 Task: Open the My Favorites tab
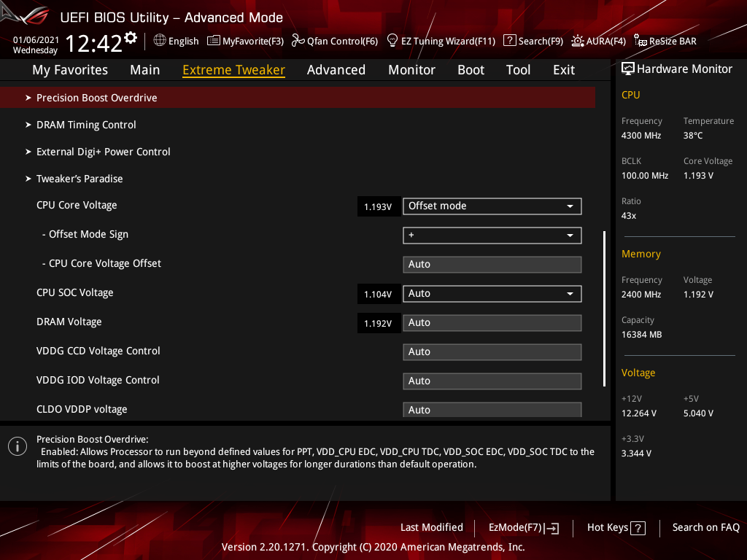pyautogui.click(x=70, y=70)
